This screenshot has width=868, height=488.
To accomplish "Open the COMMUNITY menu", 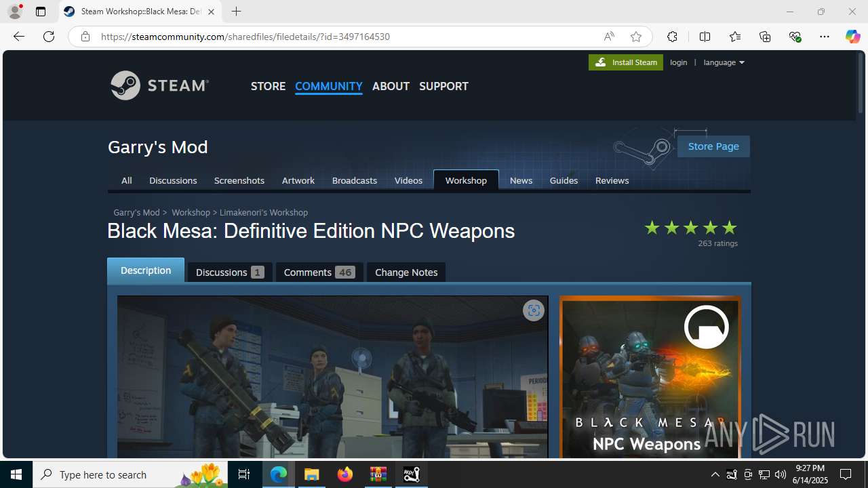I will coord(329,86).
